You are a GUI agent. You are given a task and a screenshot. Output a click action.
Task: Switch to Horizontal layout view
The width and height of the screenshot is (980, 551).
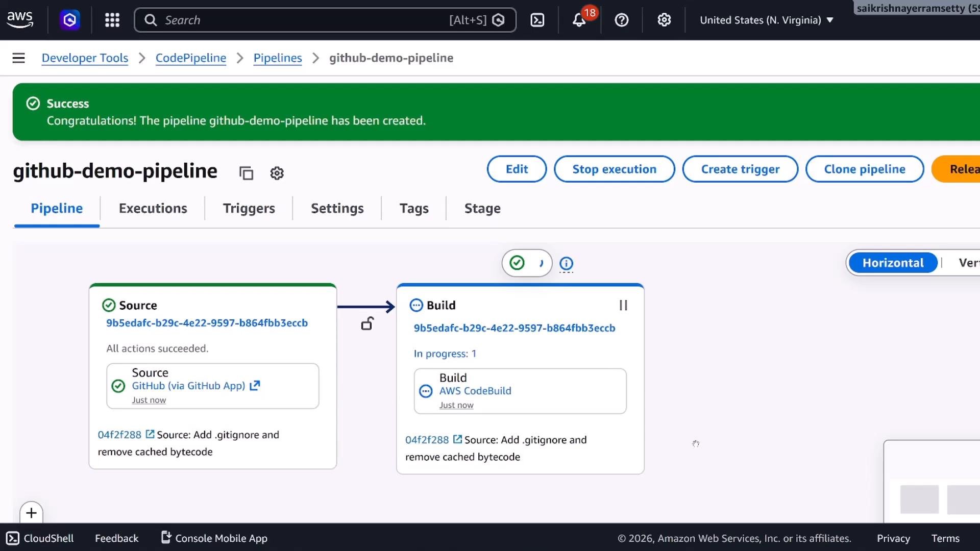893,263
